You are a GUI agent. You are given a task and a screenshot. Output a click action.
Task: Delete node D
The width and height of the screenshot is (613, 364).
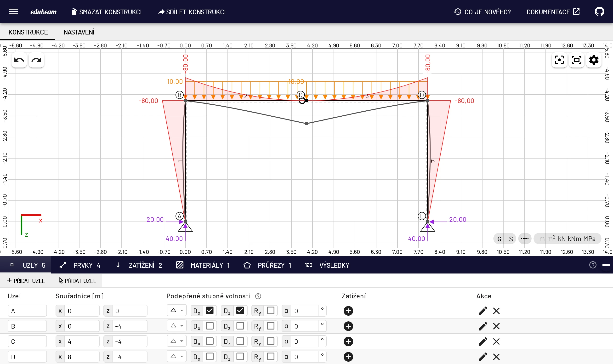point(496,357)
